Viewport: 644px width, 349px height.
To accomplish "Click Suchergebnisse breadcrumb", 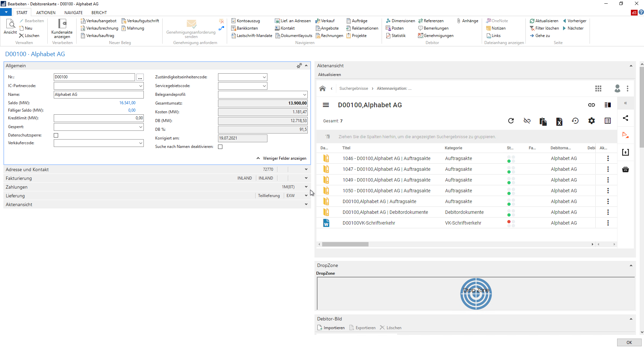I will point(353,88).
